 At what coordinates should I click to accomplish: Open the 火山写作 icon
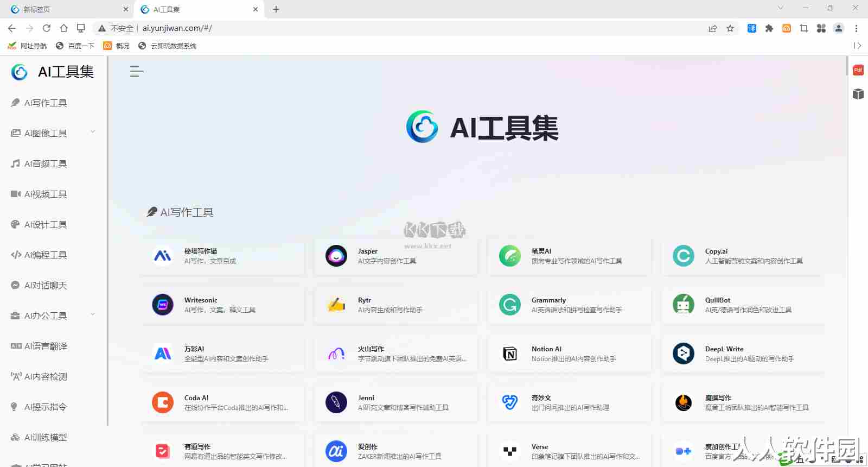[x=336, y=354]
